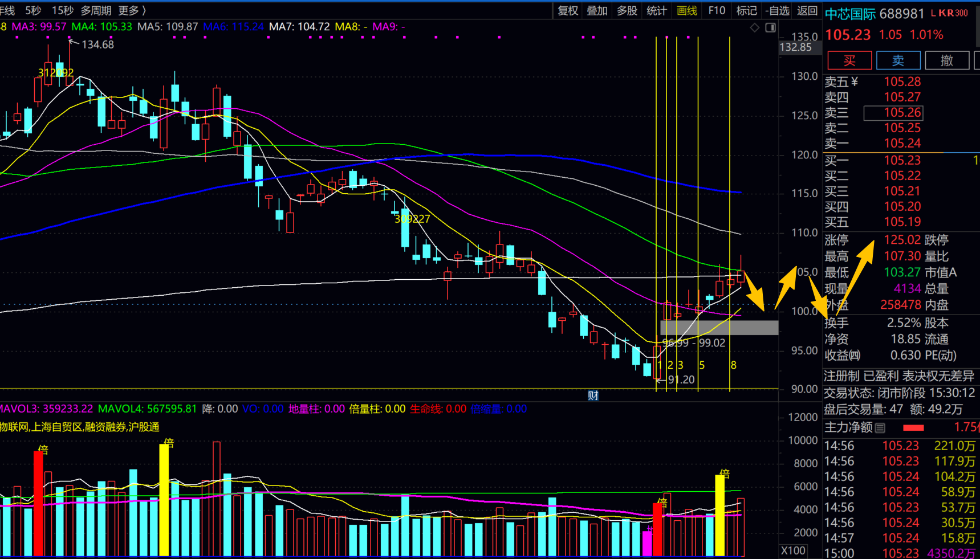Click the 财 financial marker on chart
980x559 pixels.
coord(593,395)
